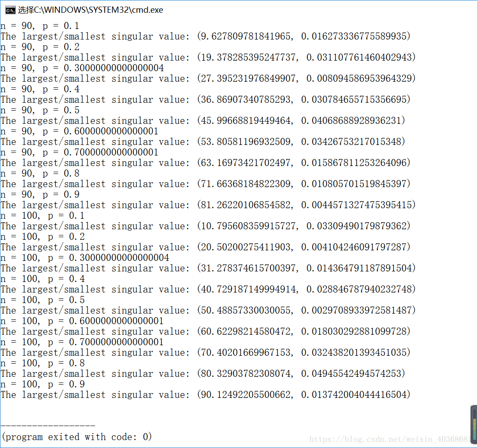Viewport: 477px width, 448px height.
Task: Click the value 36.86907340785293
Action: [246, 100]
